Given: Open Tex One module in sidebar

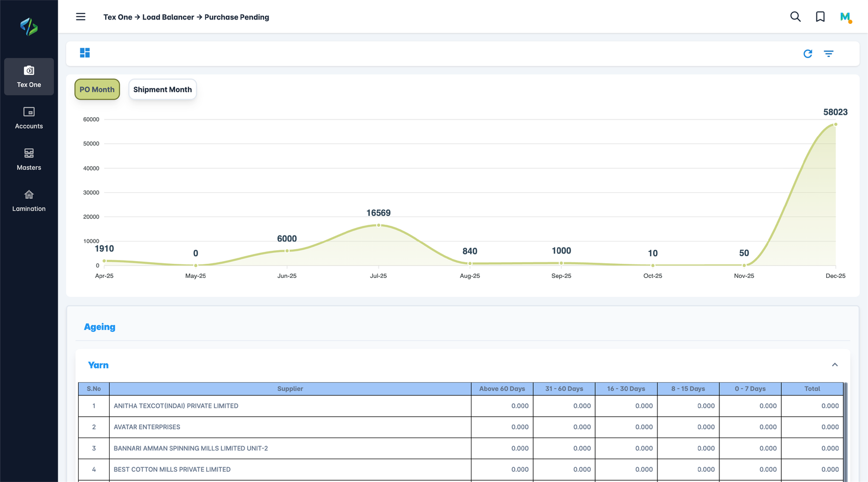Looking at the screenshot, I should coord(29,77).
